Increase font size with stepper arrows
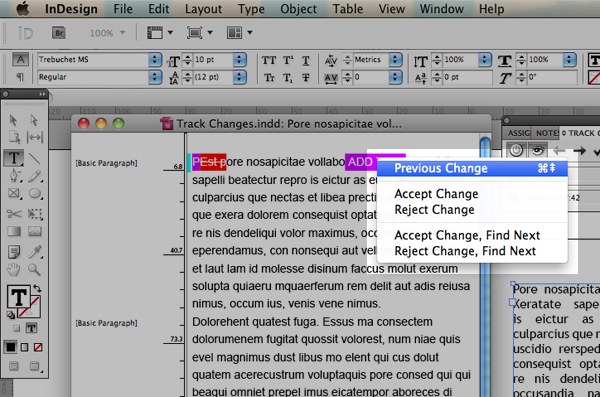Screen dimensions: 600x397 188,57
